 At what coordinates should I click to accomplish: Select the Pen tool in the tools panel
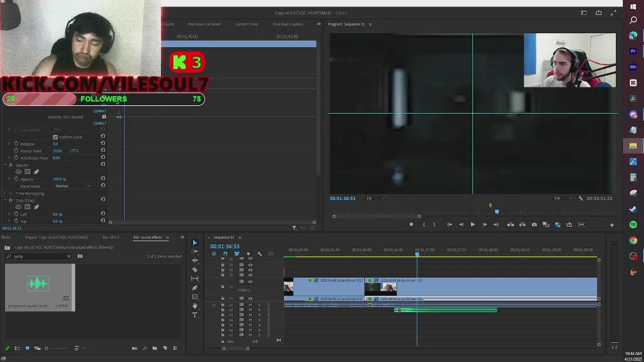click(x=195, y=288)
